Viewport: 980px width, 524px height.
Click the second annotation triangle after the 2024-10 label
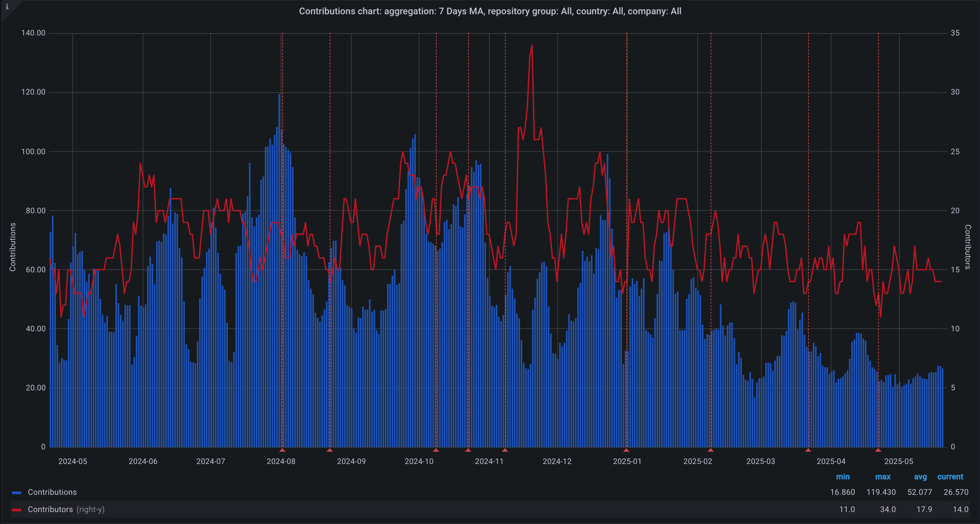pyautogui.click(x=468, y=450)
